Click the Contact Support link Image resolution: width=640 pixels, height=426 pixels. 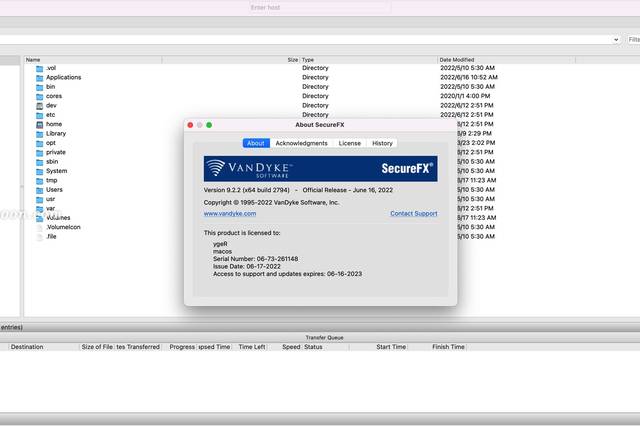(x=413, y=213)
